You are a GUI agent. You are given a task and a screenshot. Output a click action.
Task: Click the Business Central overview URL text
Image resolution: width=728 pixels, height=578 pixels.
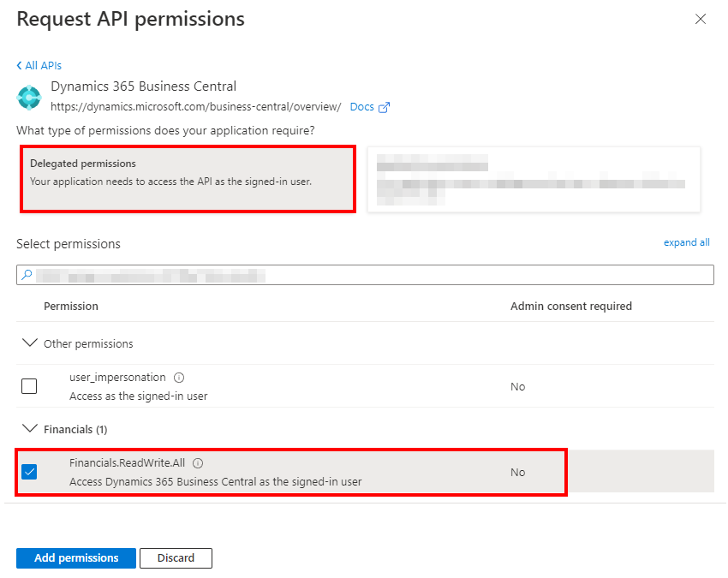point(196,107)
